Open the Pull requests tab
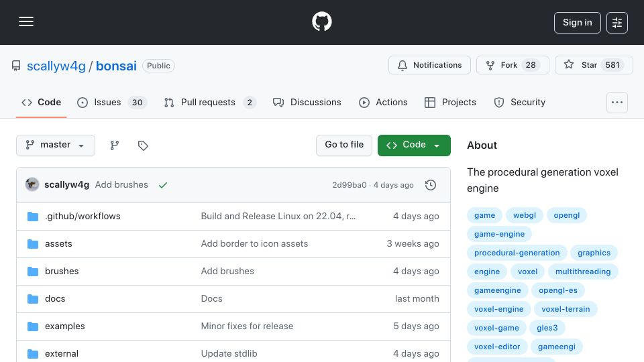This screenshot has height=362, width=644. [x=210, y=102]
